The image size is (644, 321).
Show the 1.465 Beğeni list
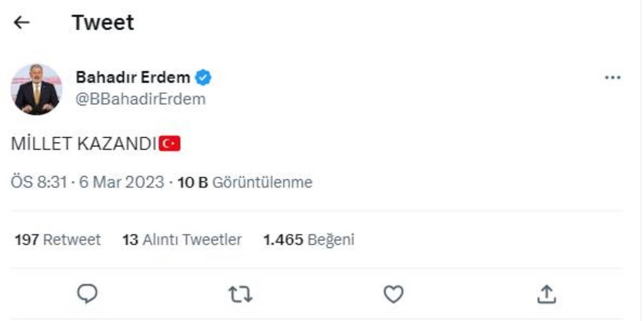point(308,239)
